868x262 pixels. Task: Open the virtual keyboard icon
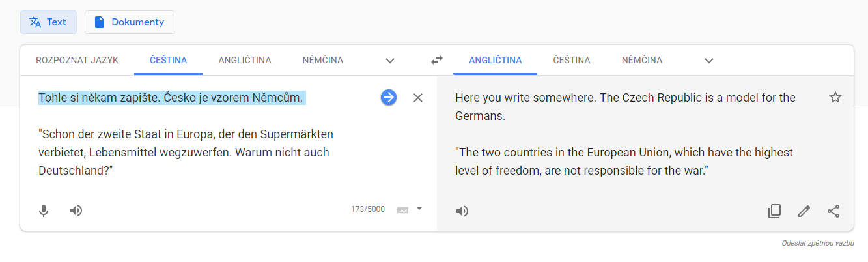(x=402, y=210)
